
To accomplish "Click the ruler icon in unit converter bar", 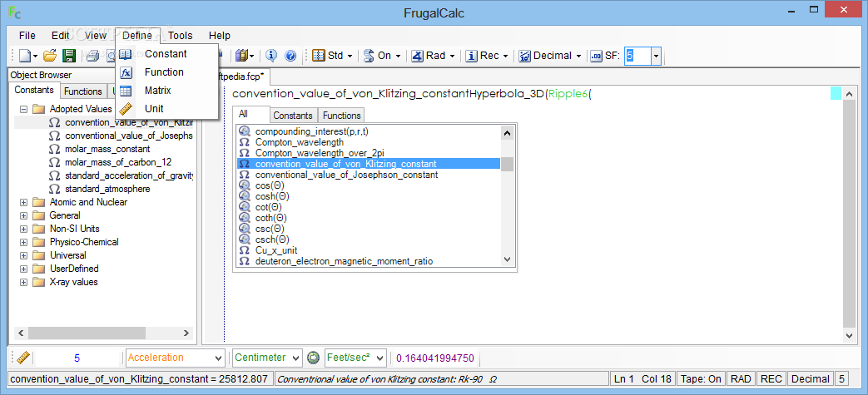I will point(22,358).
